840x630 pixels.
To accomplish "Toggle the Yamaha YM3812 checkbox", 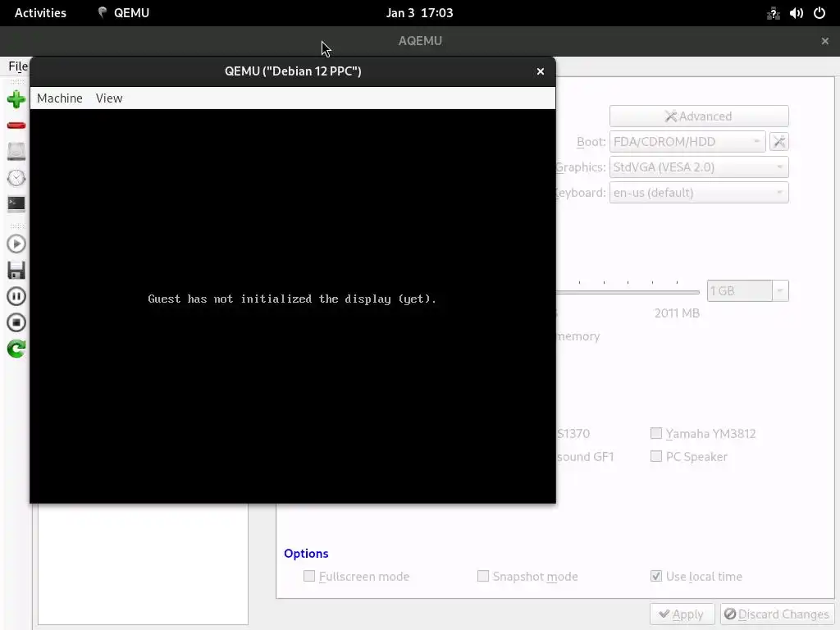I will click(655, 433).
